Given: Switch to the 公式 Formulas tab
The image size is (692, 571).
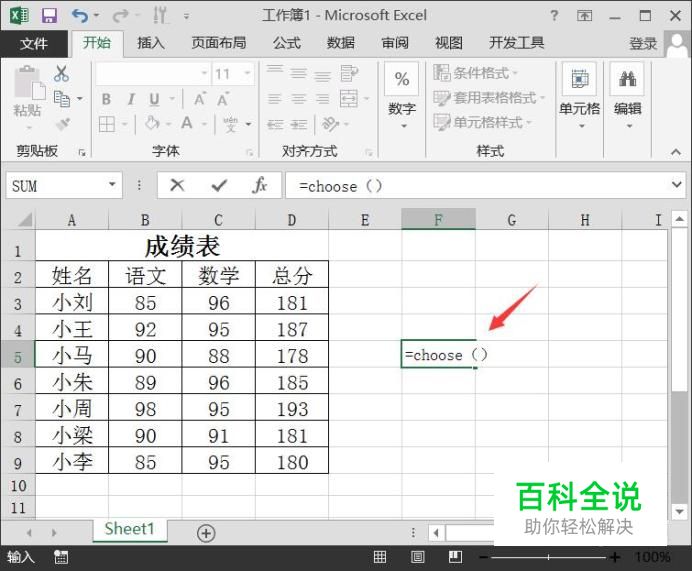Looking at the screenshot, I should point(287,43).
